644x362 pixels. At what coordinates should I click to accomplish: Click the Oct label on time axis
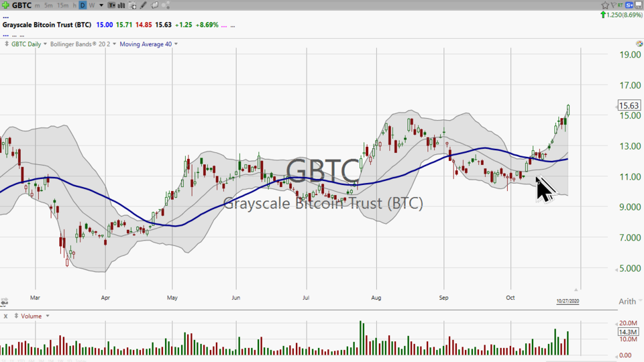tap(510, 298)
